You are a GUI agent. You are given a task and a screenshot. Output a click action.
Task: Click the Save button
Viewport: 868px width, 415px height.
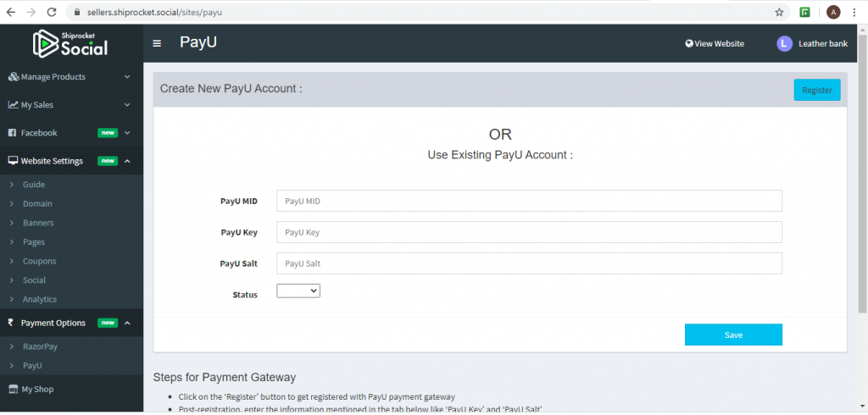coord(733,335)
